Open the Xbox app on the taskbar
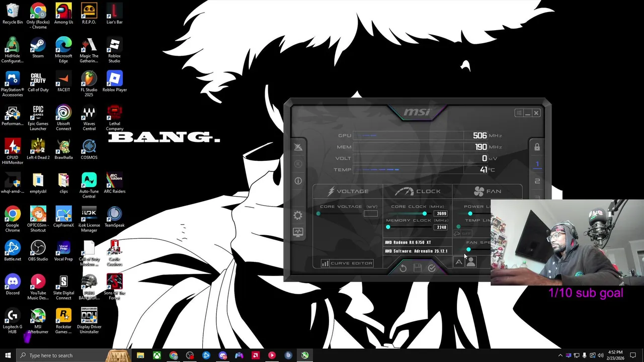The width and height of the screenshot is (644, 362). pos(157,355)
